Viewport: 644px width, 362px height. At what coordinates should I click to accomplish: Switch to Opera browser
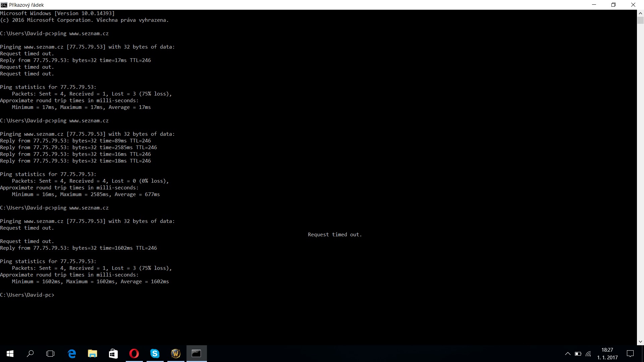pos(134,354)
